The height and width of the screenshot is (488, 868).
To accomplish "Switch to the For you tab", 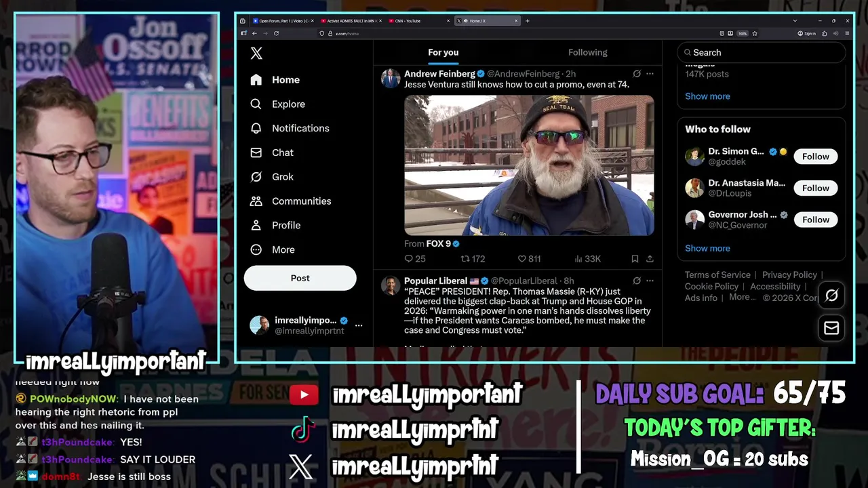I will (x=443, y=52).
